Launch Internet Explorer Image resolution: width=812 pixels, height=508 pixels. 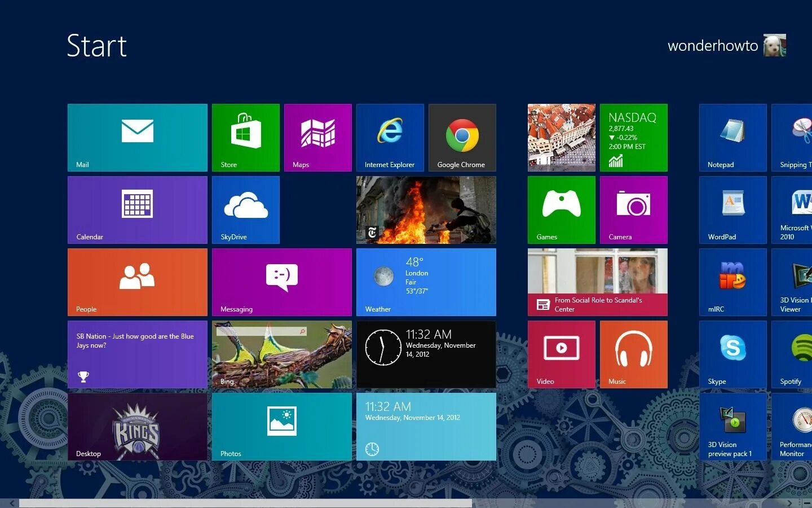point(390,138)
